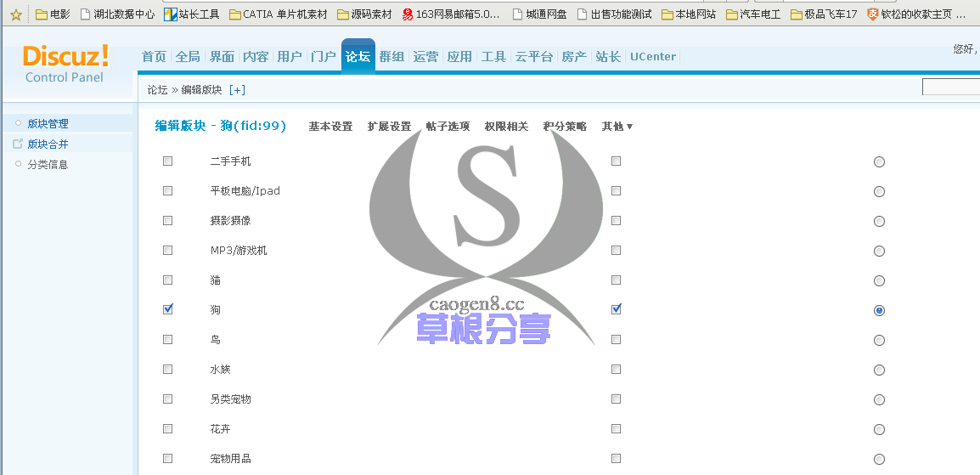The height and width of the screenshot is (475, 980).
Task: Click the [+] add shortcut link
Action: 238,90
